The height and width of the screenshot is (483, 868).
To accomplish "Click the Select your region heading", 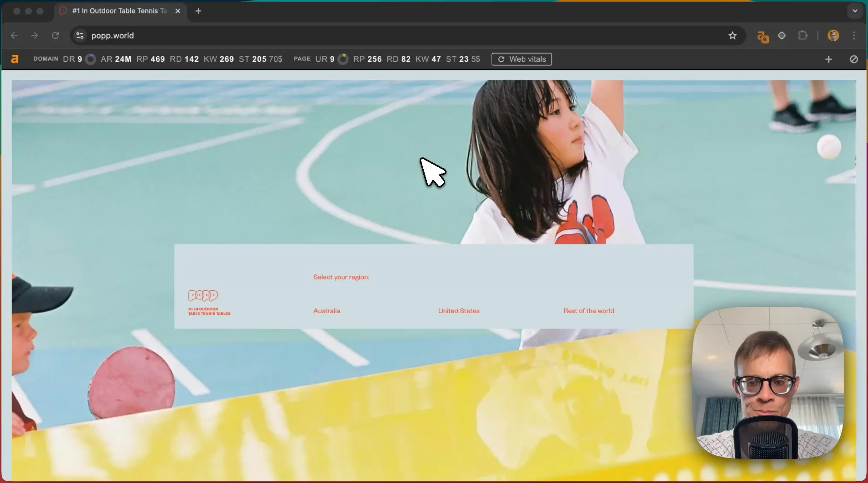I will [x=341, y=277].
